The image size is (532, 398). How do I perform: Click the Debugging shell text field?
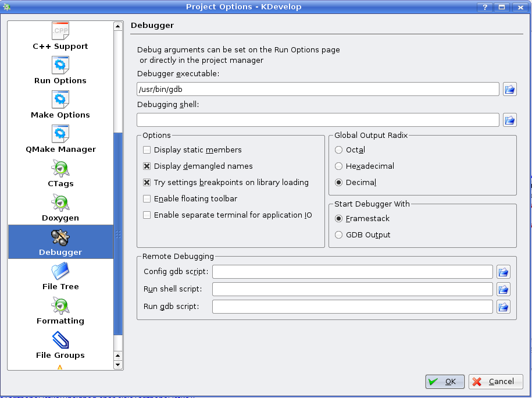point(317,120)
